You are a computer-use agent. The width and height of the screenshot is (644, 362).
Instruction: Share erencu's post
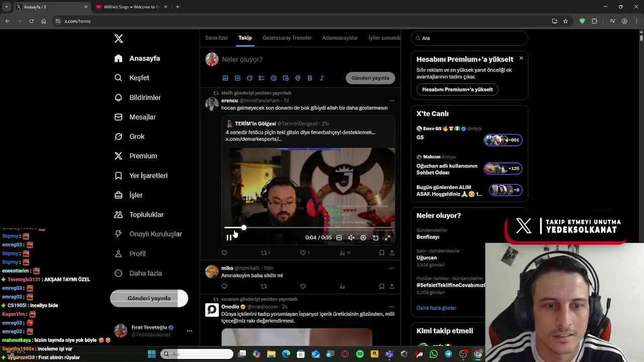point(392,253)
